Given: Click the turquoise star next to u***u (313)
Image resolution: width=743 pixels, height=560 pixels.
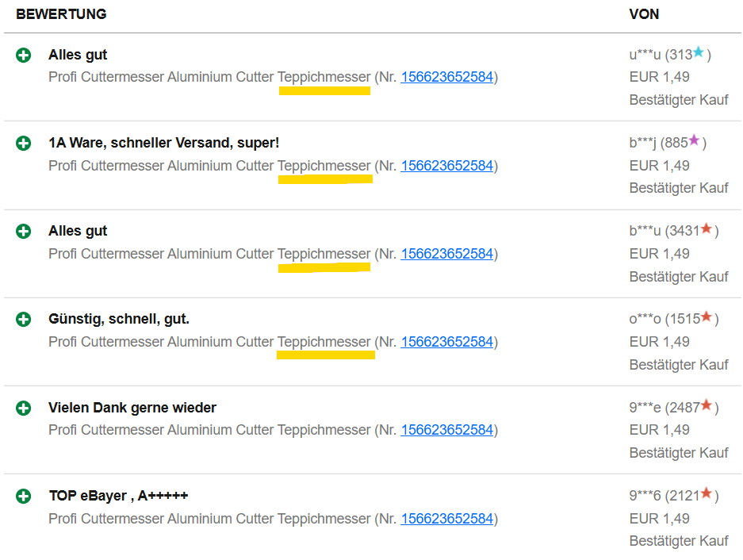Looking at the screenshot, I should (699, 53).
